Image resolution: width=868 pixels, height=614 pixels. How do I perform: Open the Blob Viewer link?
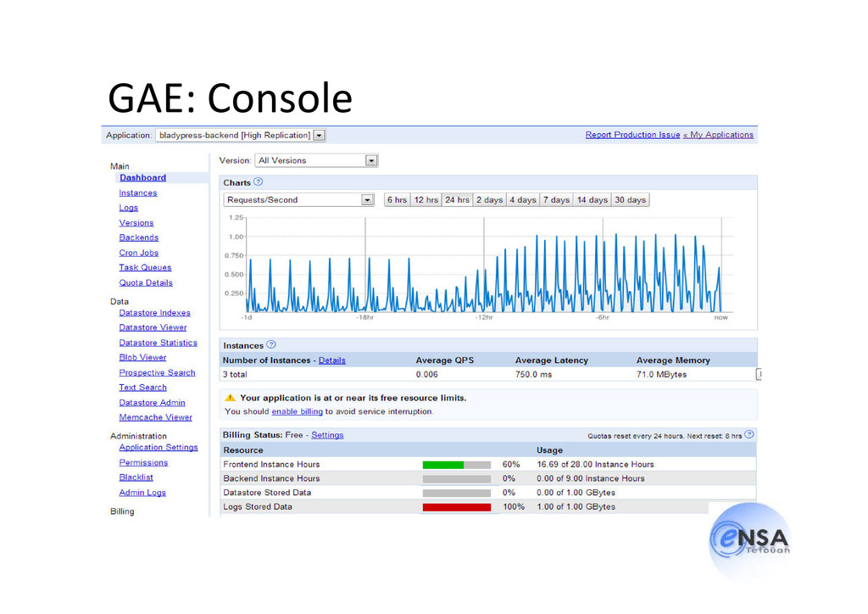pyautogui.click(x=142, y=358)
